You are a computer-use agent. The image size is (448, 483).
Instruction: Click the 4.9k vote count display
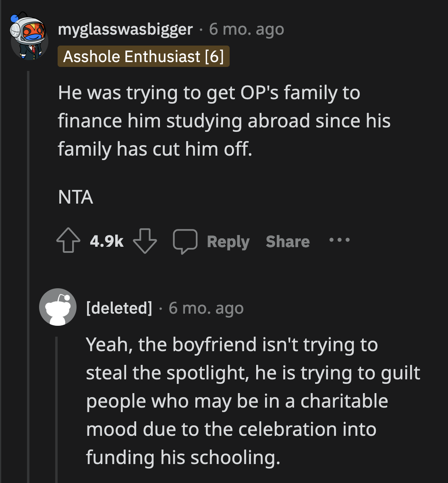pyautogui.click(x=106, y=241)
